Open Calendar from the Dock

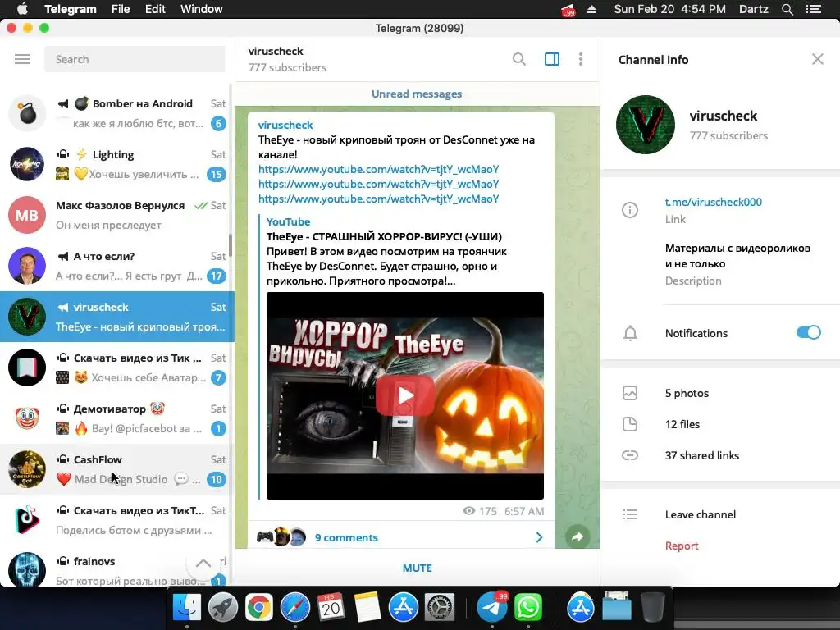(331, 608)
